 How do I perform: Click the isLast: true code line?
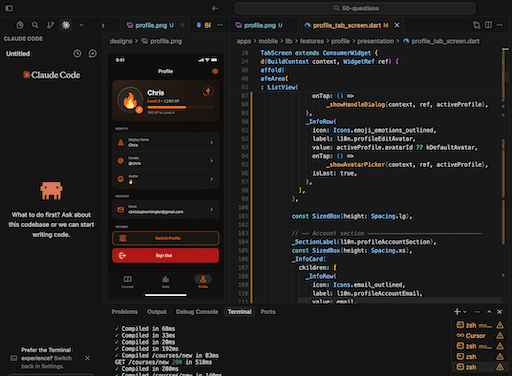(335, 173)
